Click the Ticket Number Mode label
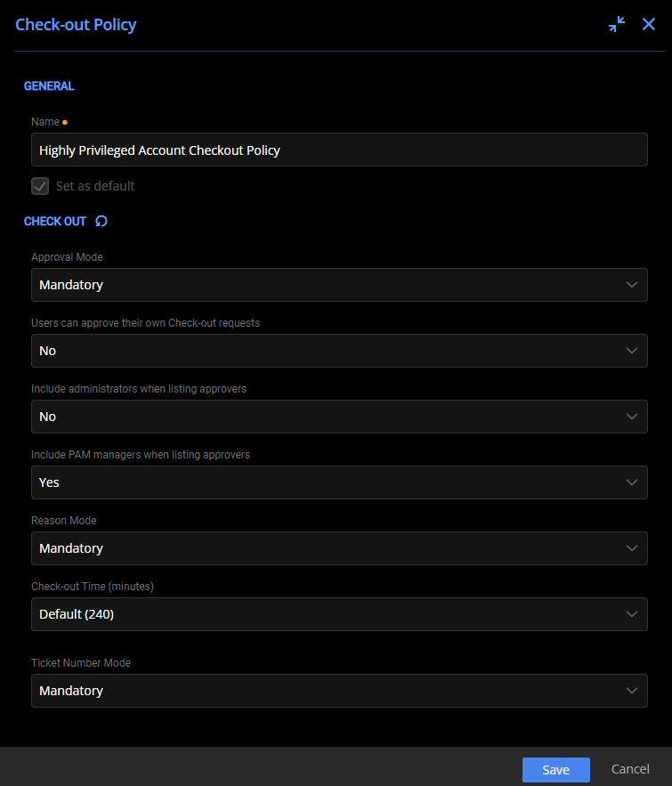 point(80,663)
